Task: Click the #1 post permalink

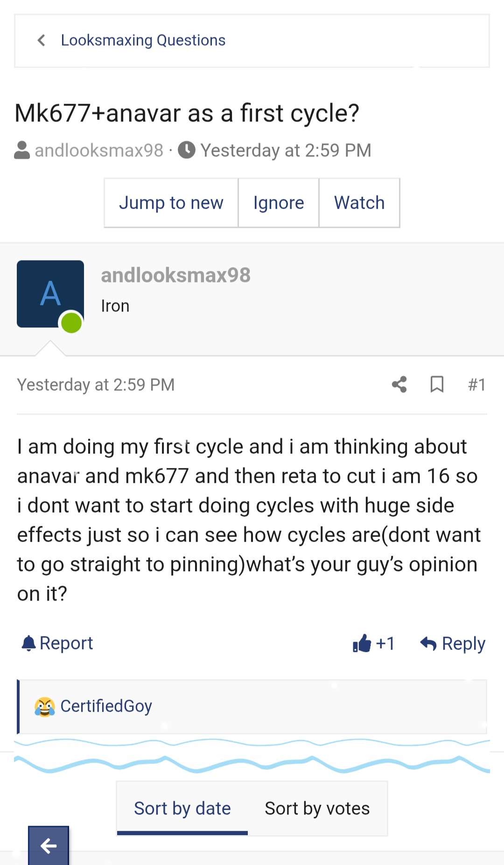Action: coord(477,384)
